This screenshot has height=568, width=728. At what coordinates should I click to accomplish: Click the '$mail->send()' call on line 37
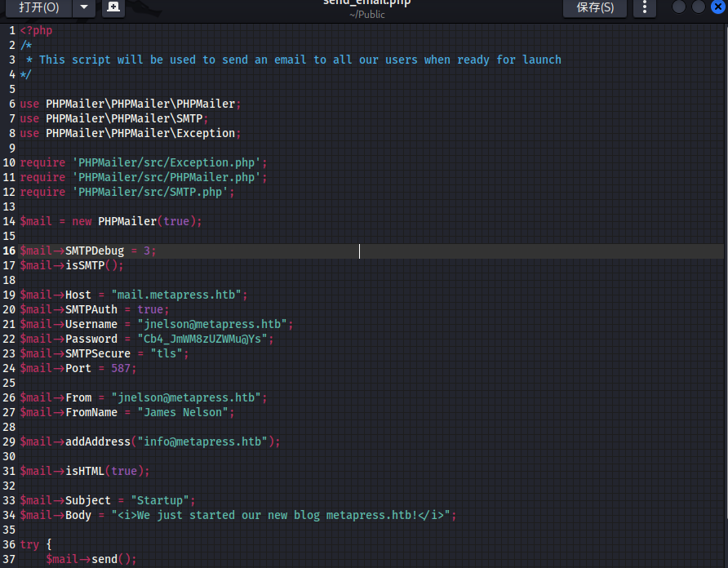pos(88,559)
